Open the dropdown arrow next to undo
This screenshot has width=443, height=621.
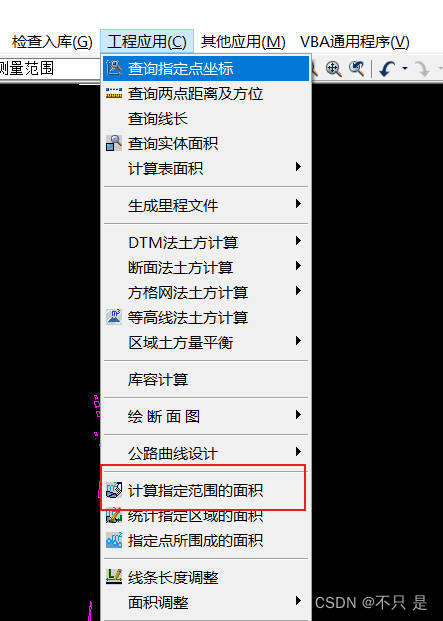[405, 69]
